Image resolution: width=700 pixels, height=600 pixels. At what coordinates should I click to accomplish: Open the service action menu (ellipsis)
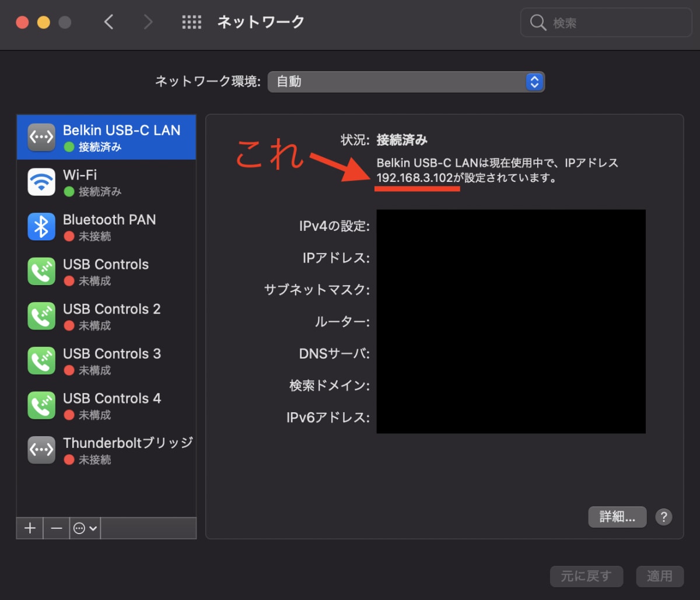click(85, 528)
